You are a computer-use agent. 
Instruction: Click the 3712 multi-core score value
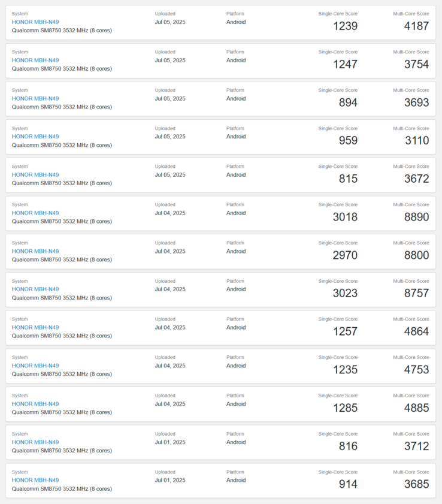416,446
